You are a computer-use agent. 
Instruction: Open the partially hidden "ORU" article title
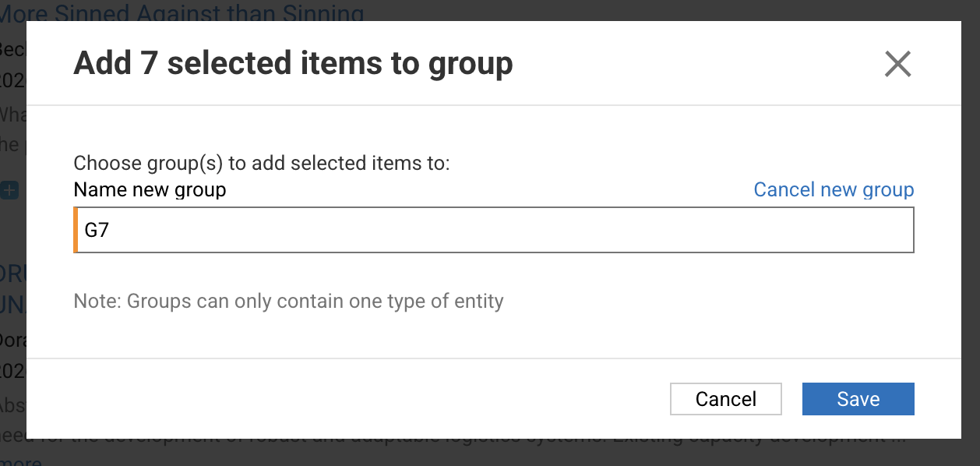[13, 274]
